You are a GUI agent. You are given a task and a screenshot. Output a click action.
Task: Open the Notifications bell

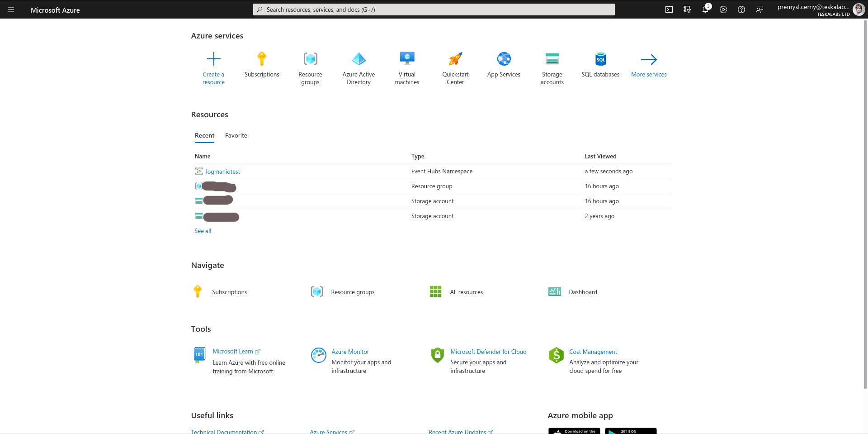coord(705,10)
